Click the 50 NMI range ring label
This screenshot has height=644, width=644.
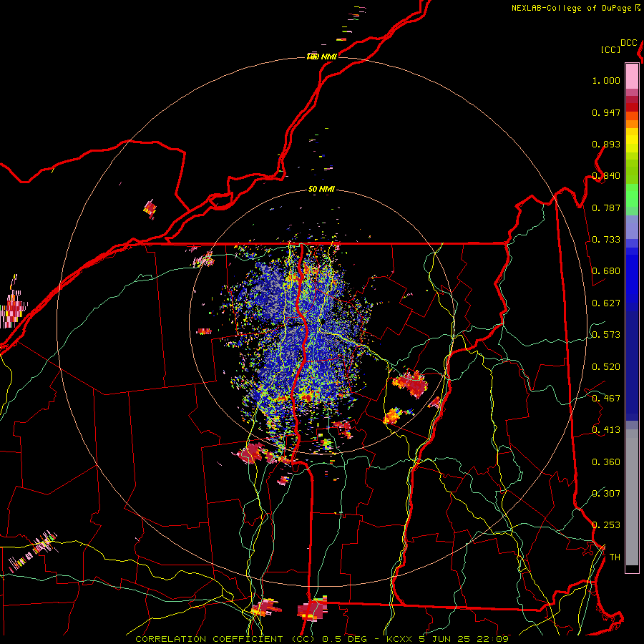[x=321, y=189]
